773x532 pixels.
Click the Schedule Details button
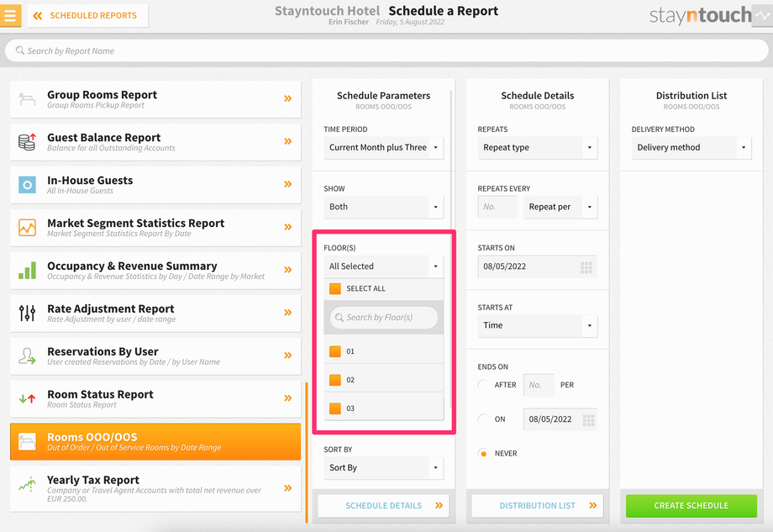tap(383, 505)
